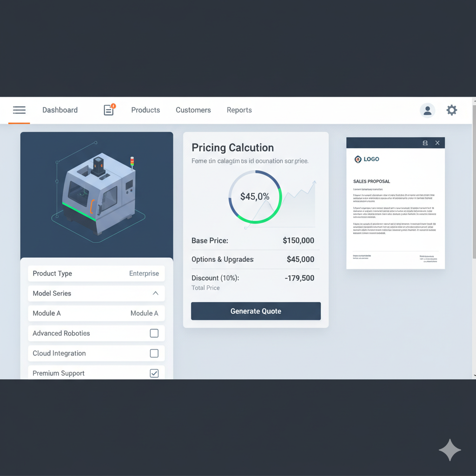Open the hamburger navigation menu
Viewport: 476px width, 476px height.
[19, 110]
